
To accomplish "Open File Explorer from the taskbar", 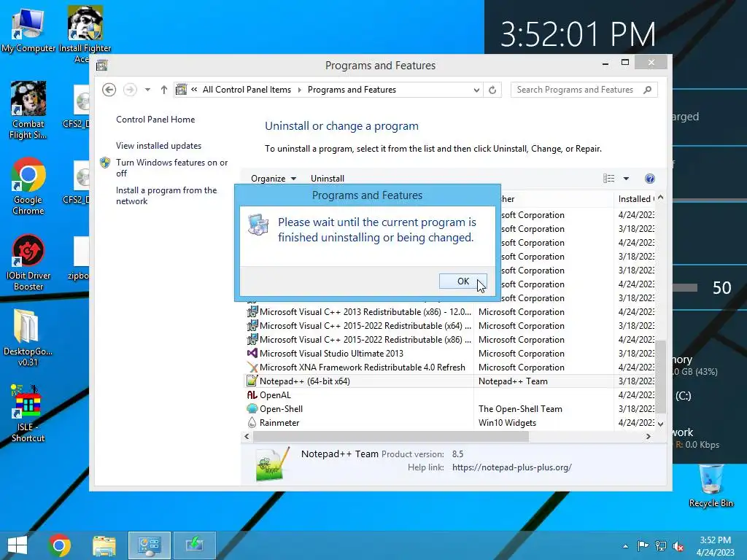I will [x=104, y=545].
